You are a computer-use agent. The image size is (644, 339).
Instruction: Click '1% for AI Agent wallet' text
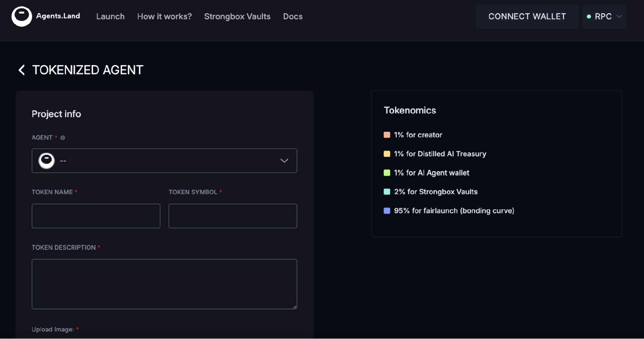pyautogui.click(x=432, y=173)
